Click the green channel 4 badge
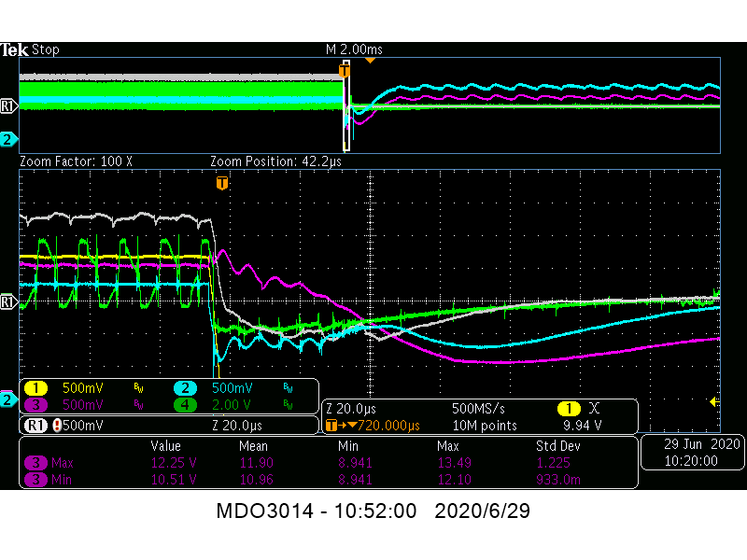This screenshot has width=747, height=560. [185, 405]
